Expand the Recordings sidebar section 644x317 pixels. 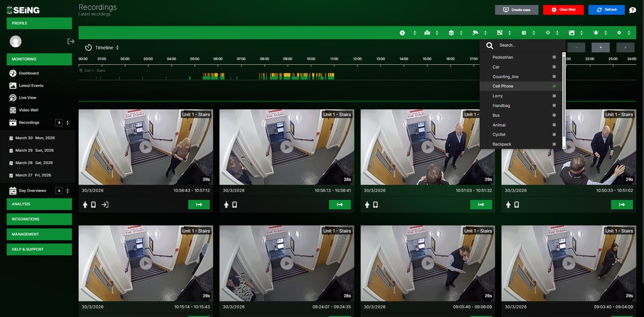tap(67, 122)
